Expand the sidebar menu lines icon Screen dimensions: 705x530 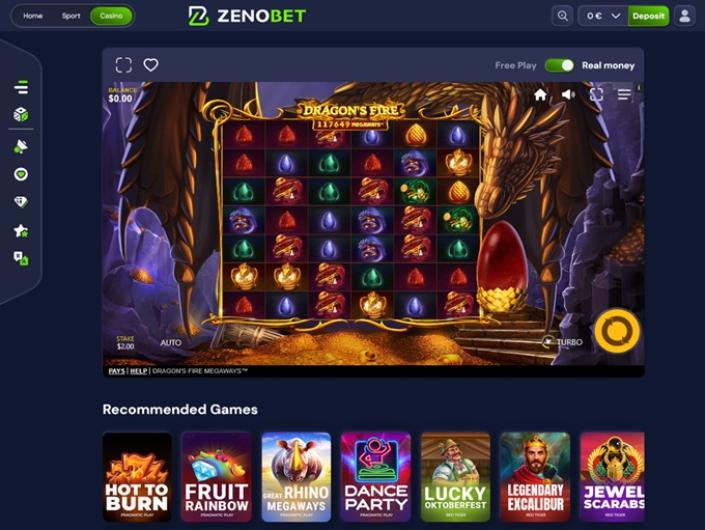click(x=21, y=87)
